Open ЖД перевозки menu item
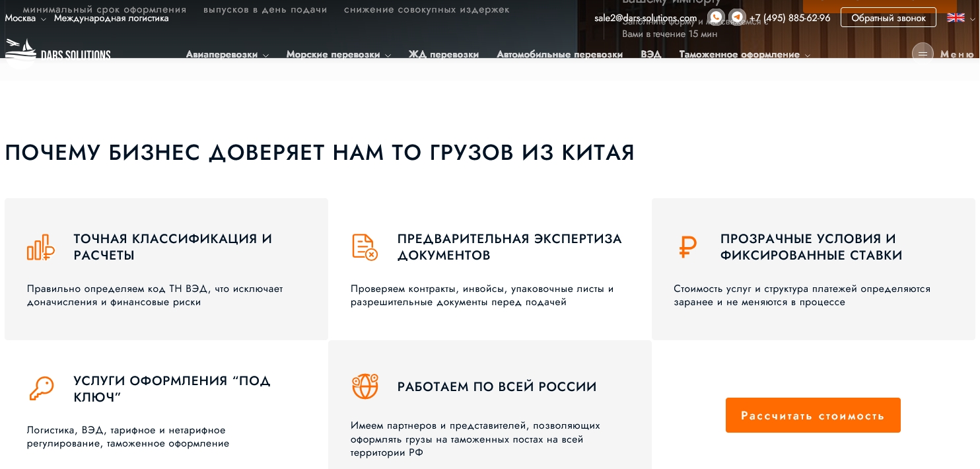The width and height of the screenshot is (980, 469). (x=443, y=55)
